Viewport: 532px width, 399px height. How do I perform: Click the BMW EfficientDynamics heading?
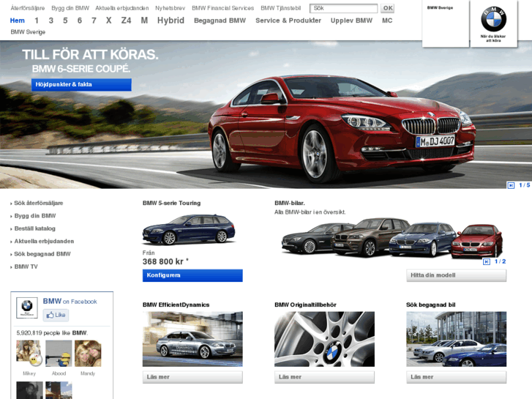coord(176,305)
